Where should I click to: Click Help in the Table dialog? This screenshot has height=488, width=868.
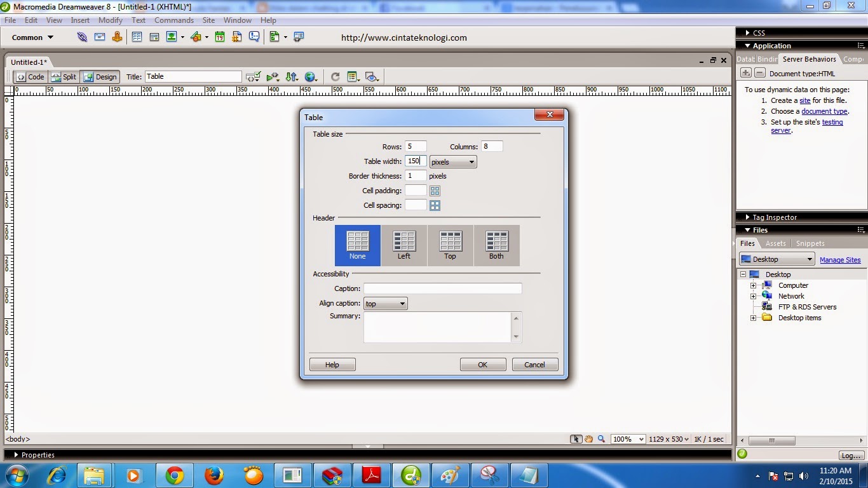point(332,365)
